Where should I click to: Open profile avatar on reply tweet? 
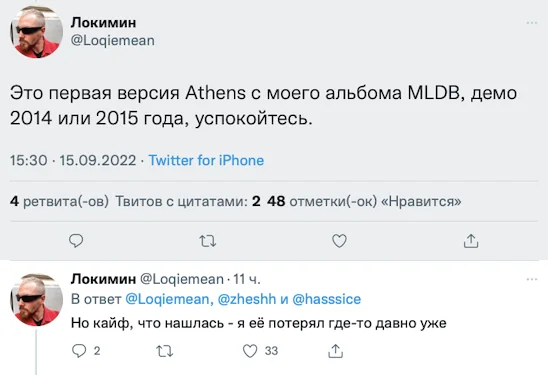[x=36, y=300]
